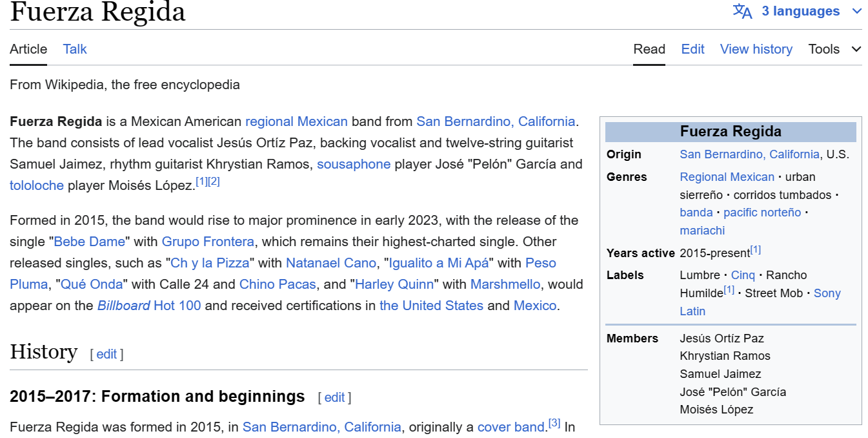Click the Sony Latin label link in infobox
868x438 pixels.
pos(827,293)
